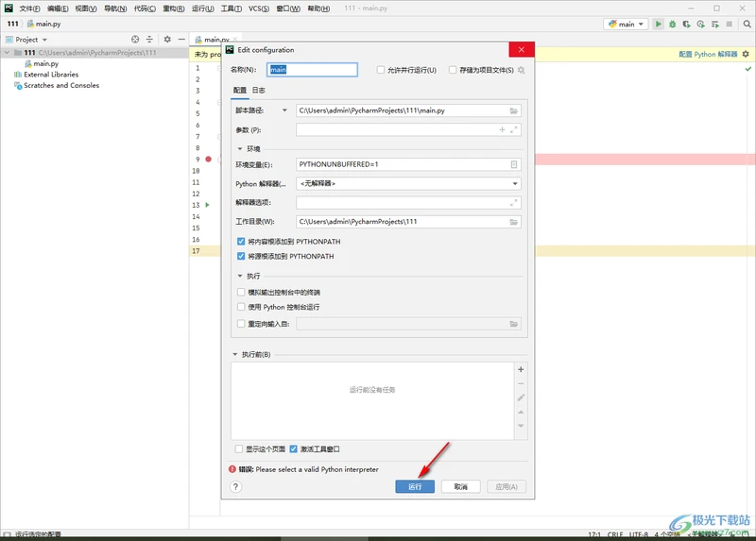The width and height of the screenshot is (756, 541).
Task: Browse for working directory folder icon
Action: click(514, 222)
